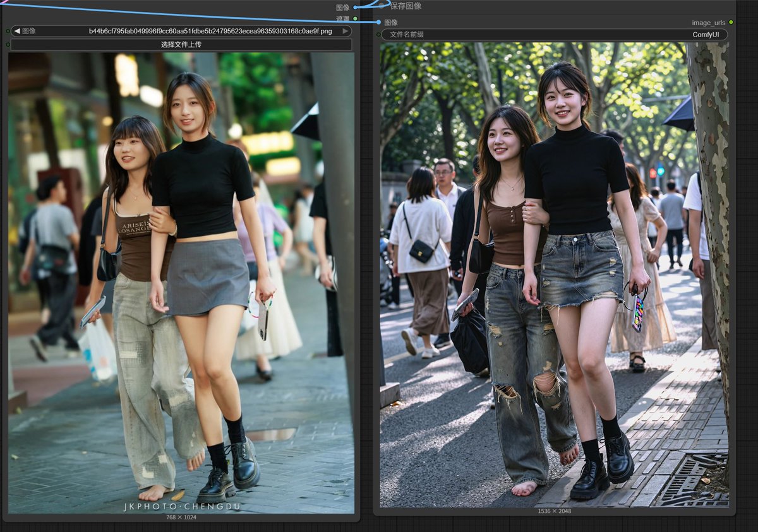Viewport: 758px width, 532px height.
Task: Select the previous image with the left arrow
Action: coord(17,31)
